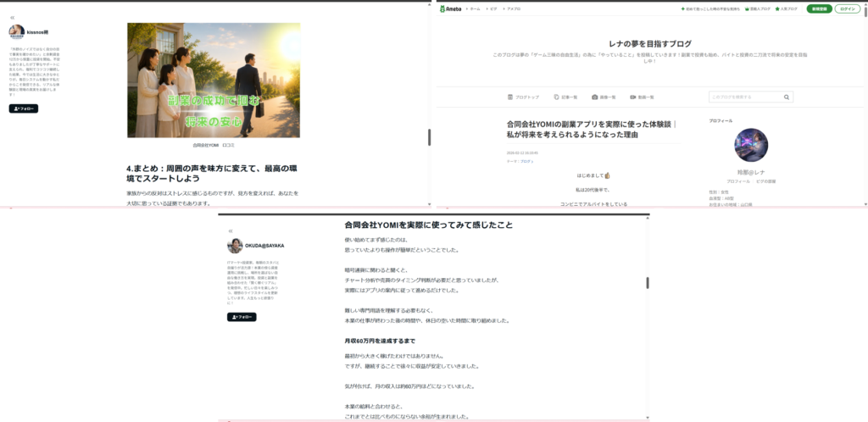
Task: Click the 玲那@レナ profile name
Action: [x=751, y=173]
